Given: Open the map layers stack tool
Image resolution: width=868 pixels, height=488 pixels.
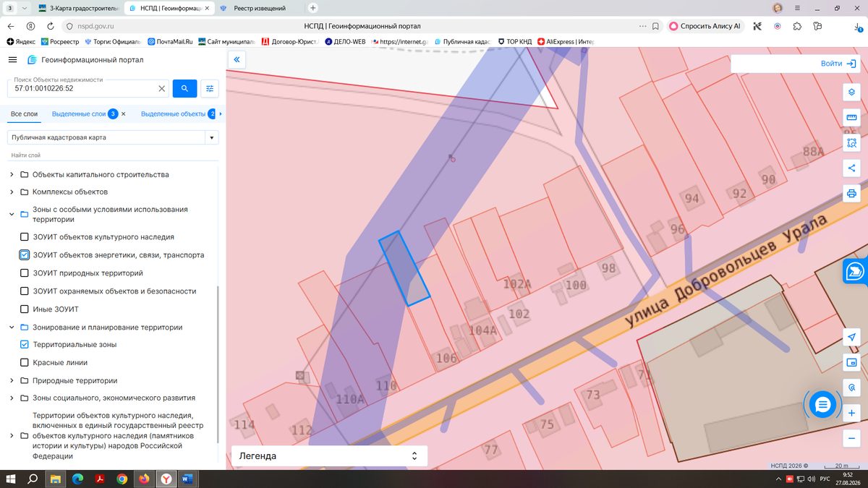Looking at the screenshot, I should pyautogui.click(x=851, y=93).
